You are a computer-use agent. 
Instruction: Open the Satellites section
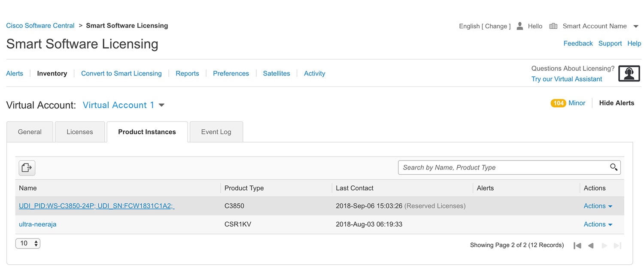[276, 73]
